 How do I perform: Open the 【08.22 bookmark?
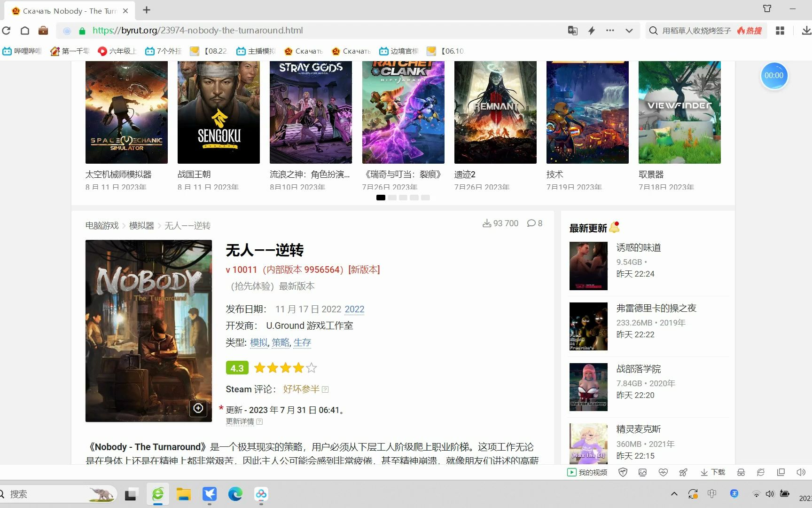(208, 51)
